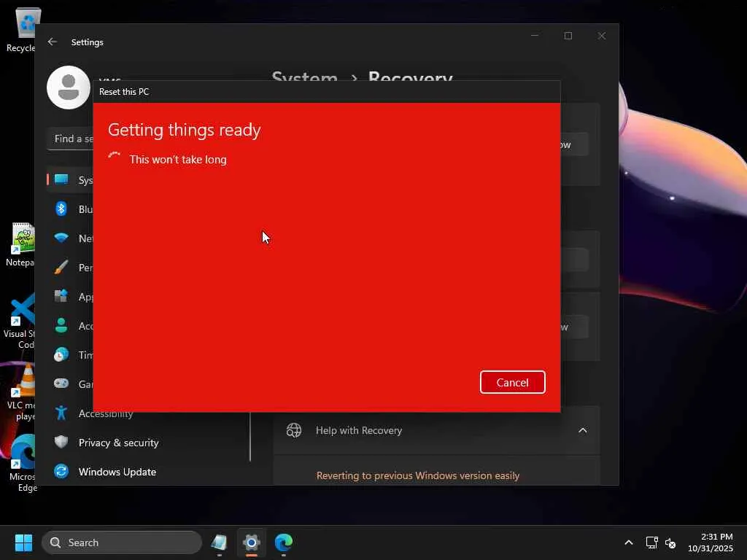The image size is (747, 560).
Task: Click the taskbar Search box
Action: [x=122, y=542]
